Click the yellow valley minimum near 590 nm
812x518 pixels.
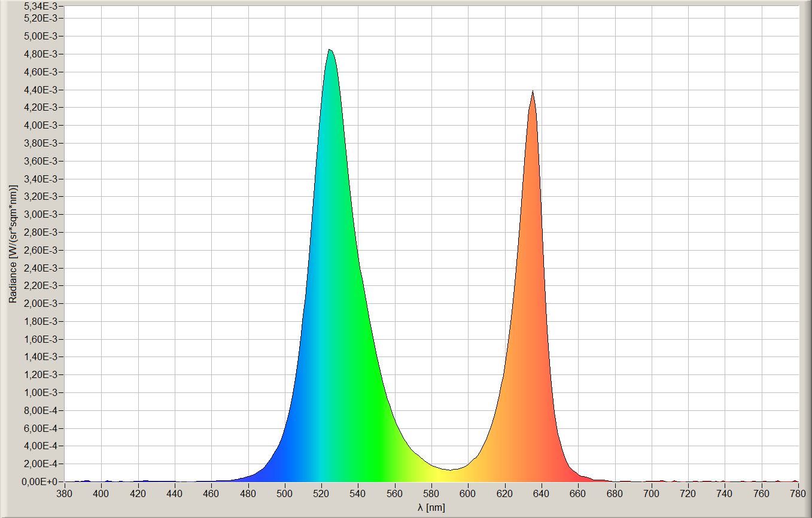451,470
